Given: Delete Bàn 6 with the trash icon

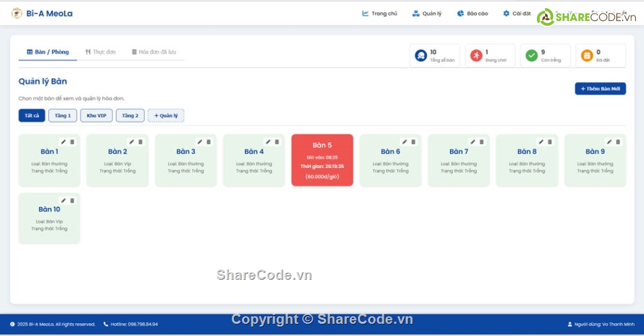Looking at the screenshot, I should coord(414,142).
